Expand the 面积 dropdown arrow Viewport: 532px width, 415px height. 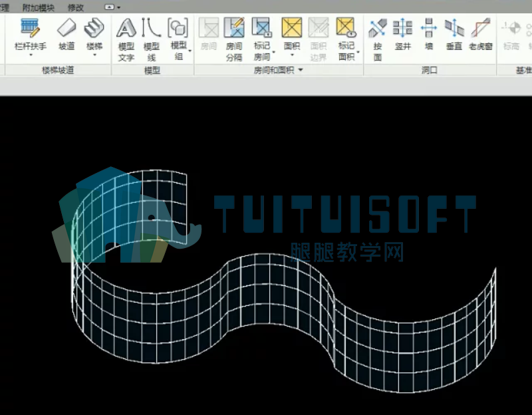click(292, 55)
